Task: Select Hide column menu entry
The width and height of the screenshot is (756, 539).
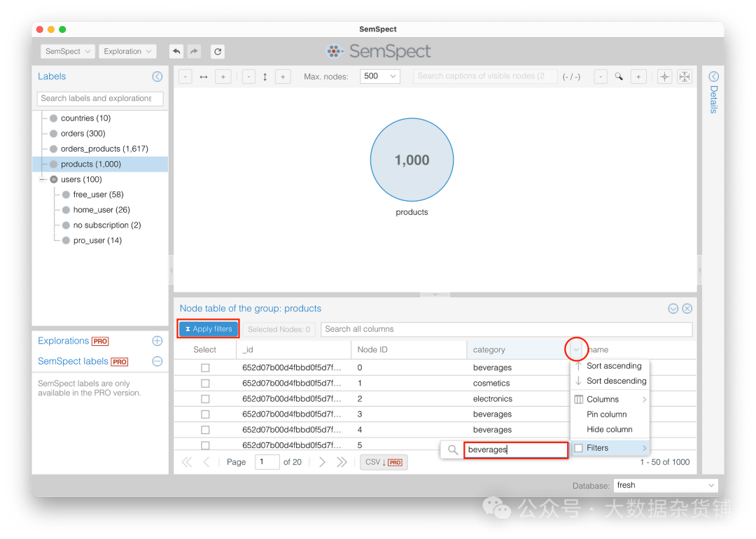Action: point(610,429)
